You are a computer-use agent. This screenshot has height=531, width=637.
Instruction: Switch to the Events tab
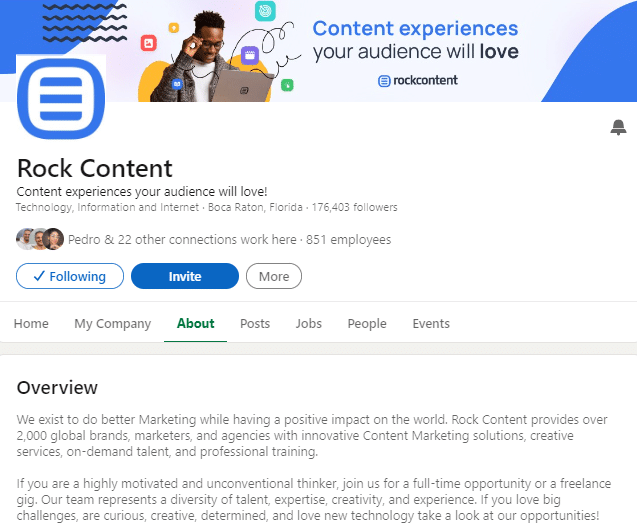pos(431,323)
